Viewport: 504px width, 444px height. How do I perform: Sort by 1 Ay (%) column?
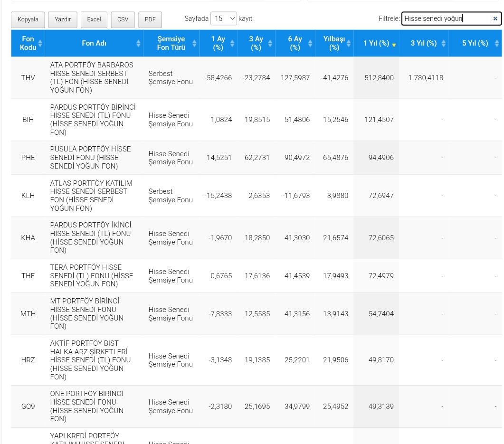[218, 43]
